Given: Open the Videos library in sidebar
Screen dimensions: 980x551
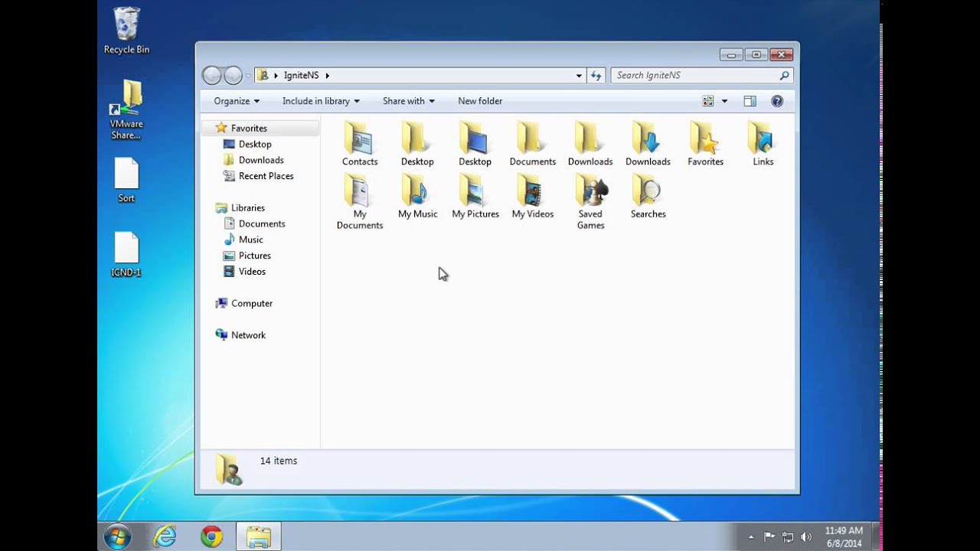Looking at the screenshot, I should (x=252, y=272).
